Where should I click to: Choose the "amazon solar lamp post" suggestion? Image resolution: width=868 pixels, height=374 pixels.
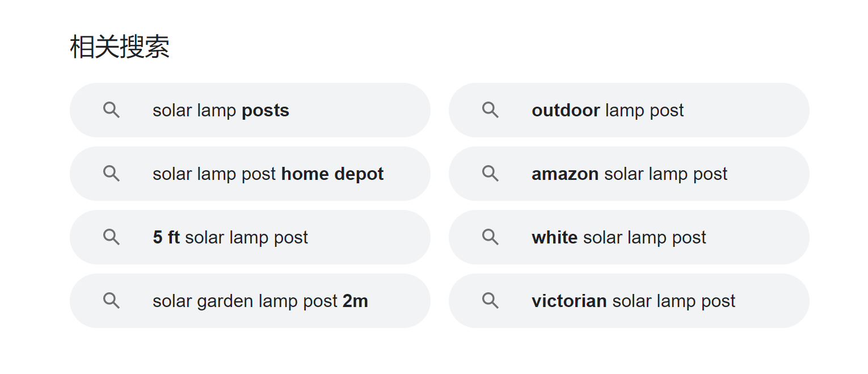coord(629,174)
